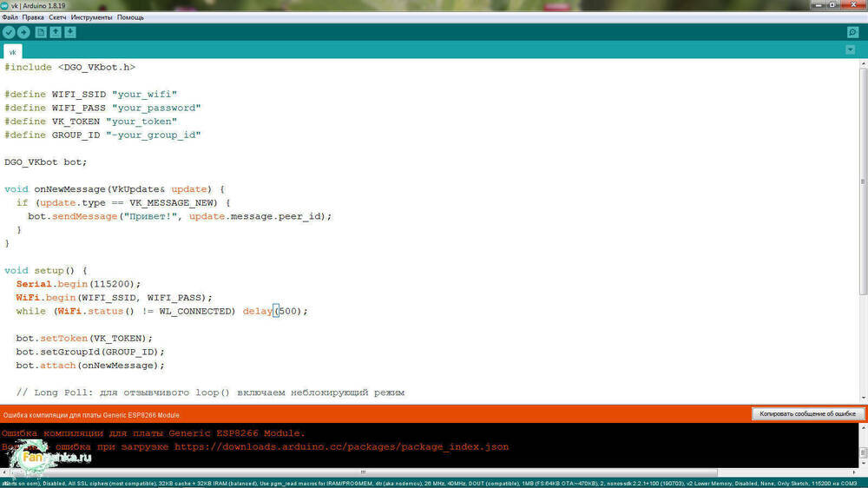The width and height of the screenshot is (868, 488).
Task: Click Serial.begin(115200) line
Action: (79, 284)
